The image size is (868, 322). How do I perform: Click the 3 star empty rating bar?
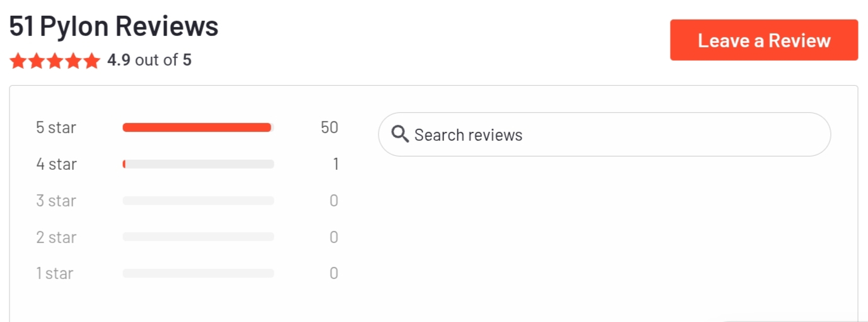click(x=198, y=201)
